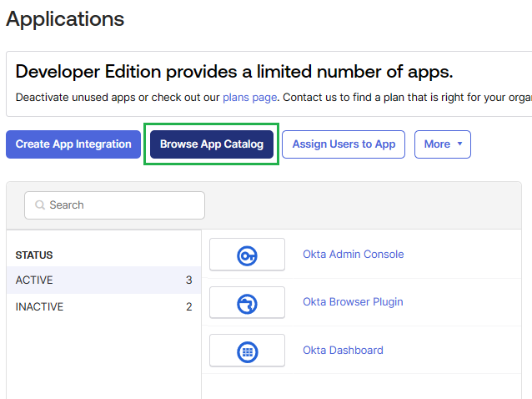The image size is (532, 399).
Task: Open Okta Admin Console app link
Action: [354, 255]
